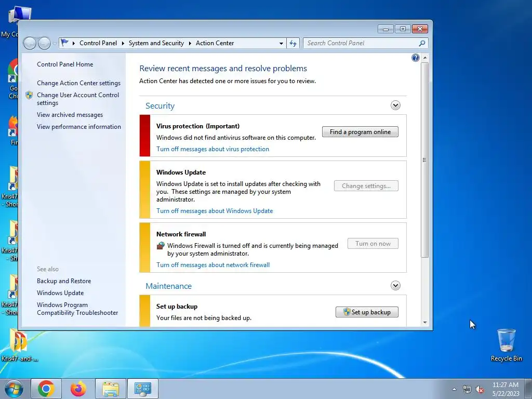Open the address bar history dropdown
532x399 pixels.
(281, 43)
